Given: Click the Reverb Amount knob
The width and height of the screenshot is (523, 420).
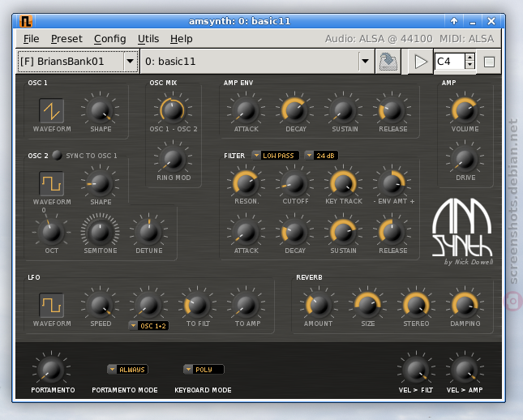Looking at the screenshot, I should (x=319, y=305).
